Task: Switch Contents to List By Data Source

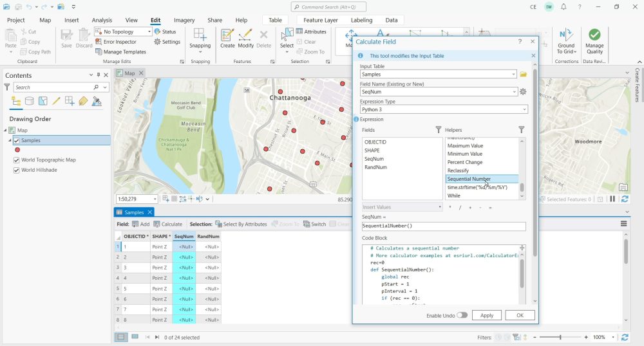Action: click(x=30, y=101)
